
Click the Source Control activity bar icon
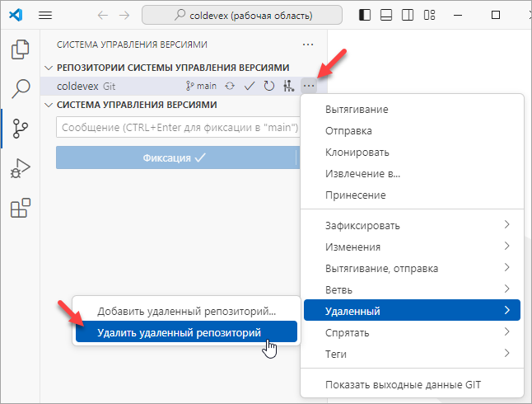(x=20, y=129)
